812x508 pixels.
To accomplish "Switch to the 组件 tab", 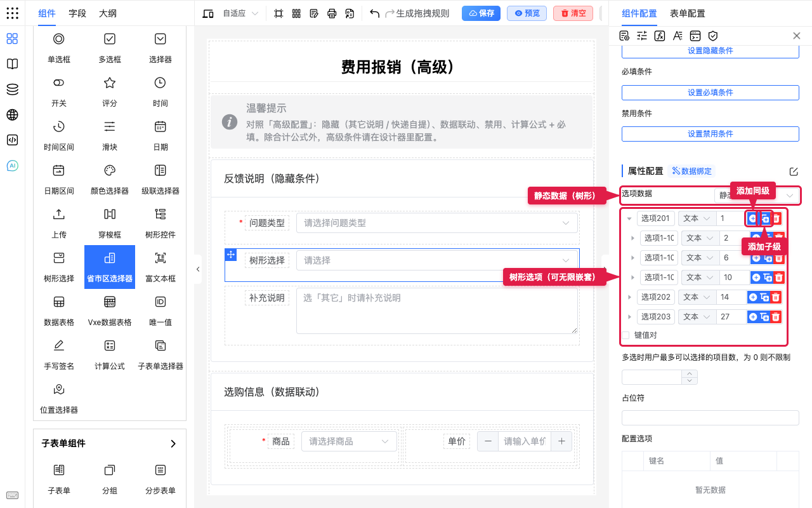I will pyautogui.click(x=47, y=13).
